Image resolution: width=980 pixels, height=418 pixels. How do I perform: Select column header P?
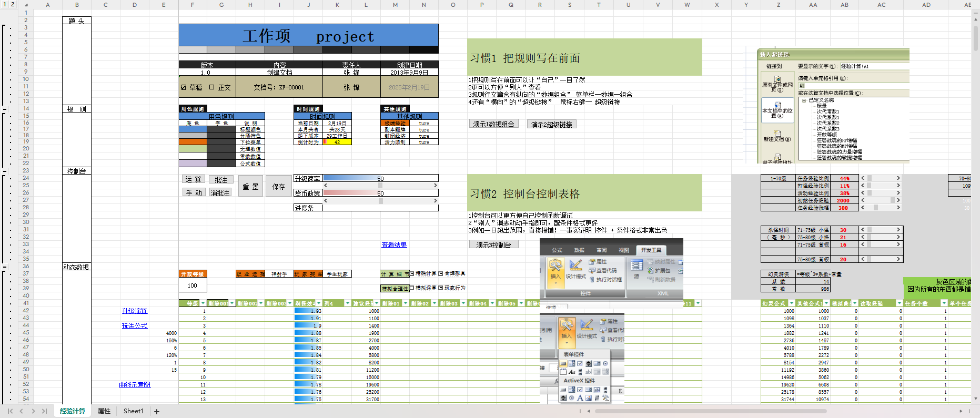pos(482,5)
